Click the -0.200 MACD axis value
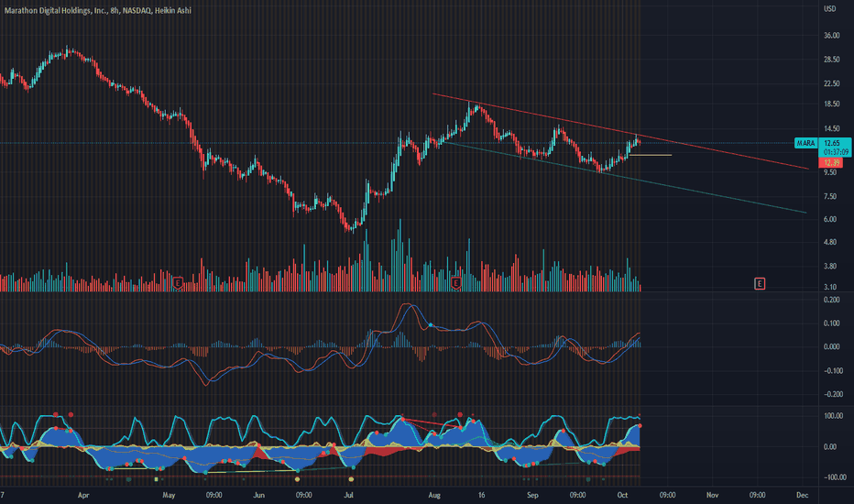 (x=831, y=394)
